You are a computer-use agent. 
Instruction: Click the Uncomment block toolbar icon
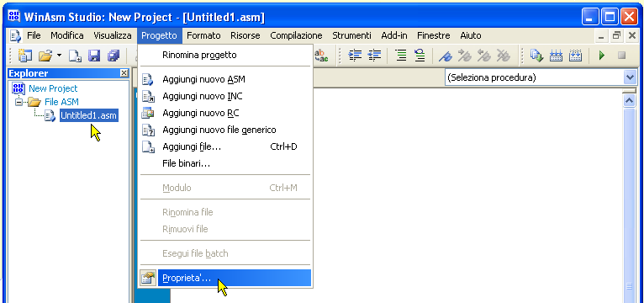pos(420,55)
